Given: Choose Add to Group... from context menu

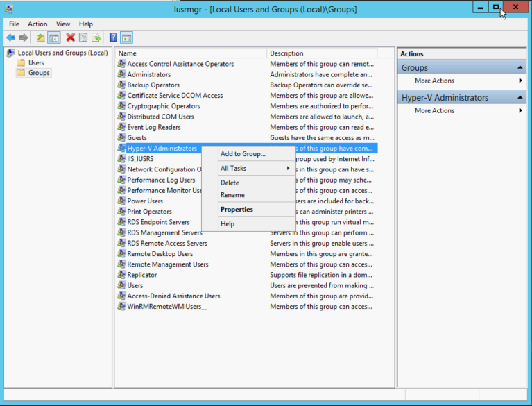Looking at the screenshot, I should pos(248,154).
